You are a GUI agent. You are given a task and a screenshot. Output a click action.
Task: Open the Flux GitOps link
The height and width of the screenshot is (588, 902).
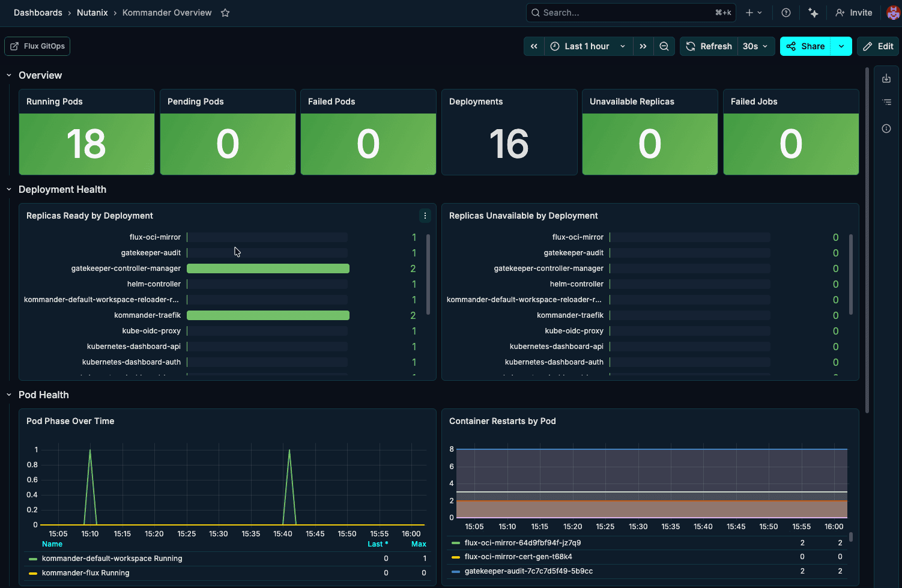pyautogui.click(x=37, y=46)
